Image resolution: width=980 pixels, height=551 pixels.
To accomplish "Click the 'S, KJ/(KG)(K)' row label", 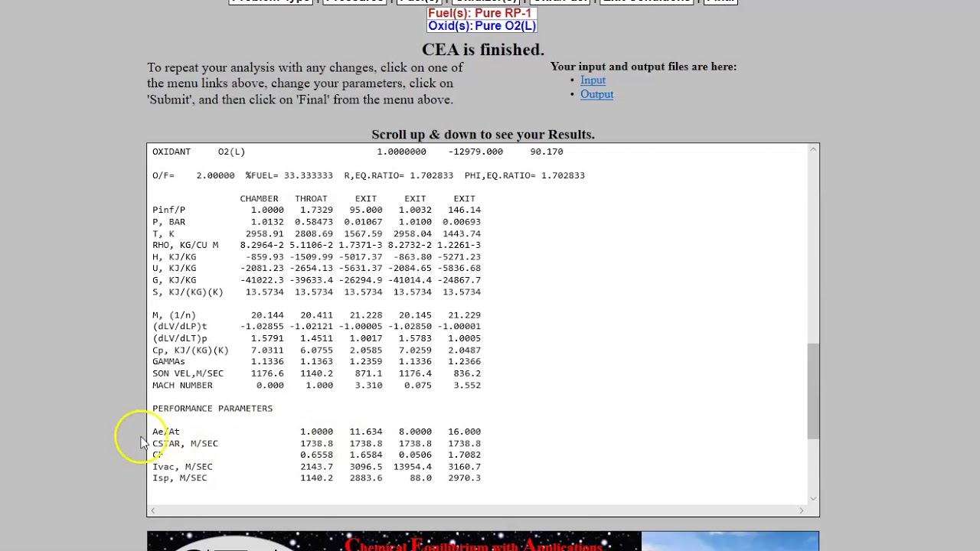I will coord(188,292).
